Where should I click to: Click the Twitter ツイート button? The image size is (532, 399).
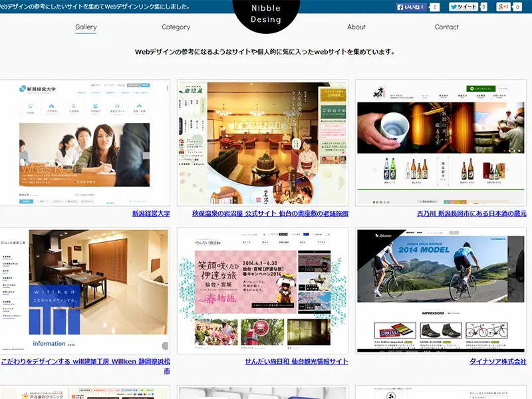coord(464,7)
